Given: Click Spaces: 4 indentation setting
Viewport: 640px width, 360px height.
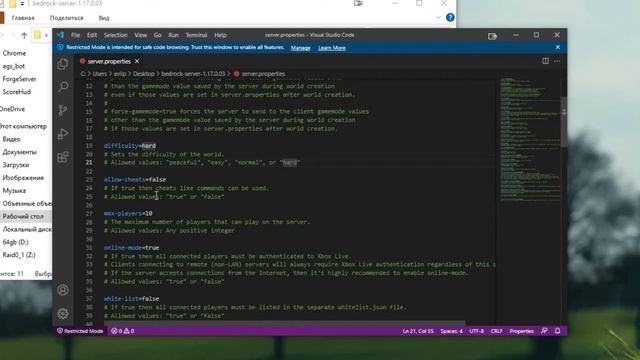Looking at the screenshot, I should 451,331.
